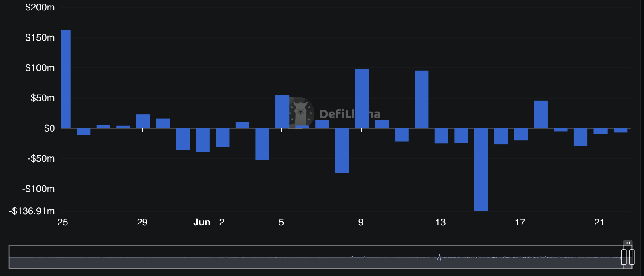Click the Jun 18 positive bar near $45m
The image size is (644, 276).
pos(541,115)
